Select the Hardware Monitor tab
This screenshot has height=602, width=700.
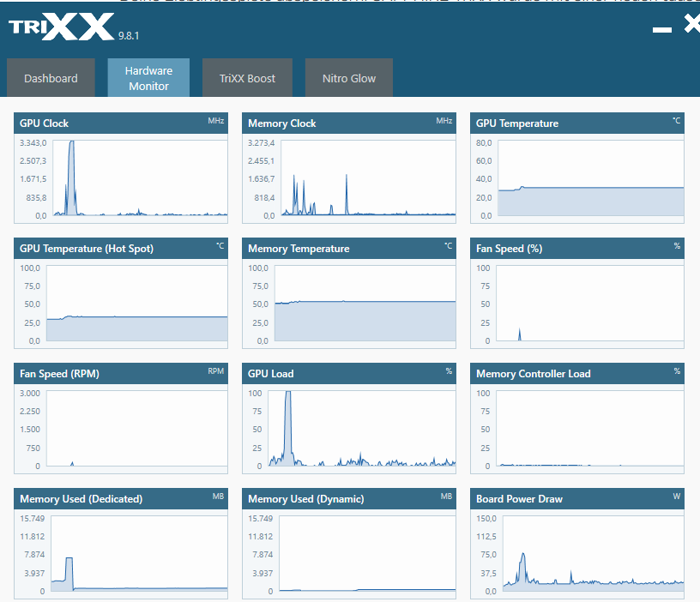(x=148, y=78)
